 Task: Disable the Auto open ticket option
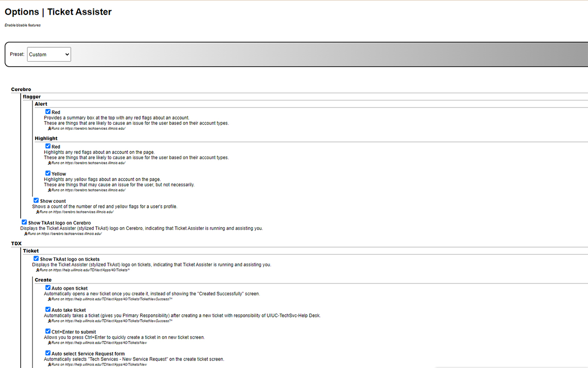48,288
